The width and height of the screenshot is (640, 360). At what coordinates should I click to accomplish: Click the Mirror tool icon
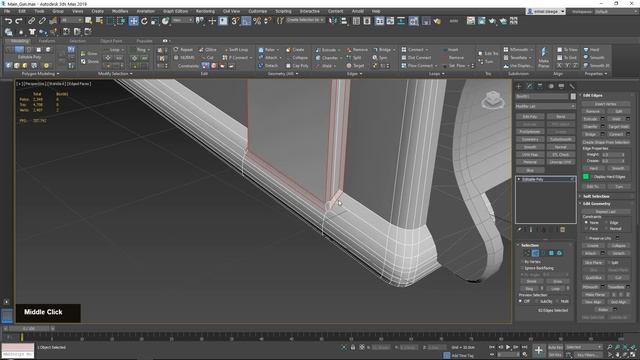333,21
